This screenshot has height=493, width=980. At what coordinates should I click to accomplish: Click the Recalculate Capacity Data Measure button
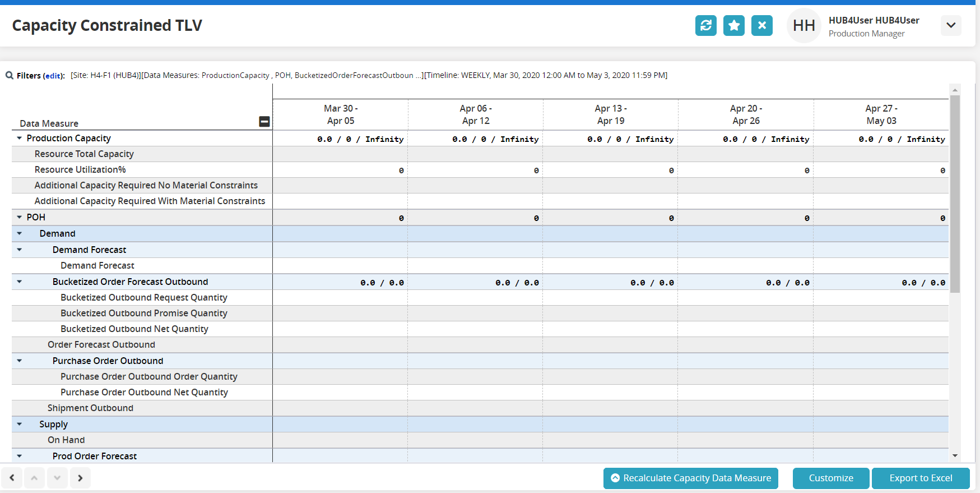click(x=690, y=478)
